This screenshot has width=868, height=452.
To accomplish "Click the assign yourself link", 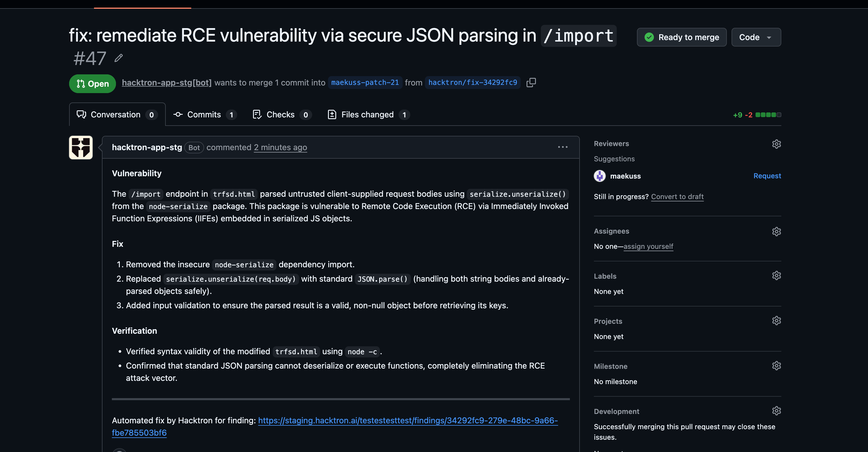I will (x=648, y=246).
